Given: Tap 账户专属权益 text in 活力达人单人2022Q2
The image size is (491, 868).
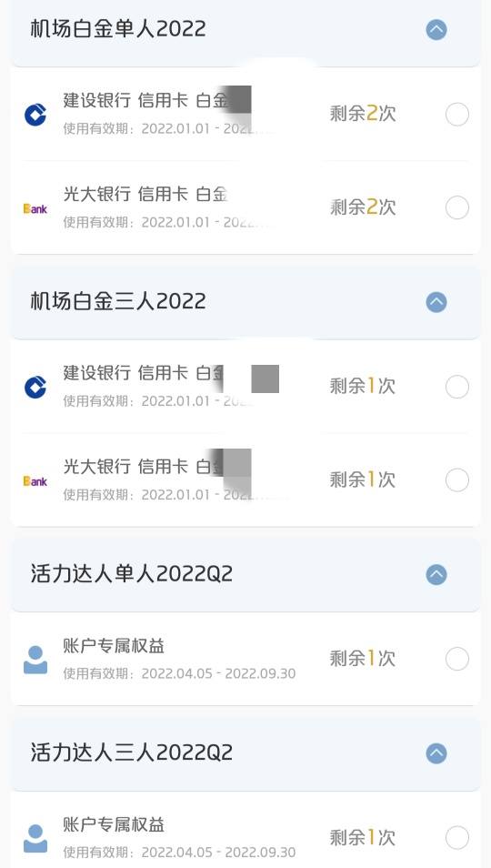Looking at the screenshot, I should (114, 646).
